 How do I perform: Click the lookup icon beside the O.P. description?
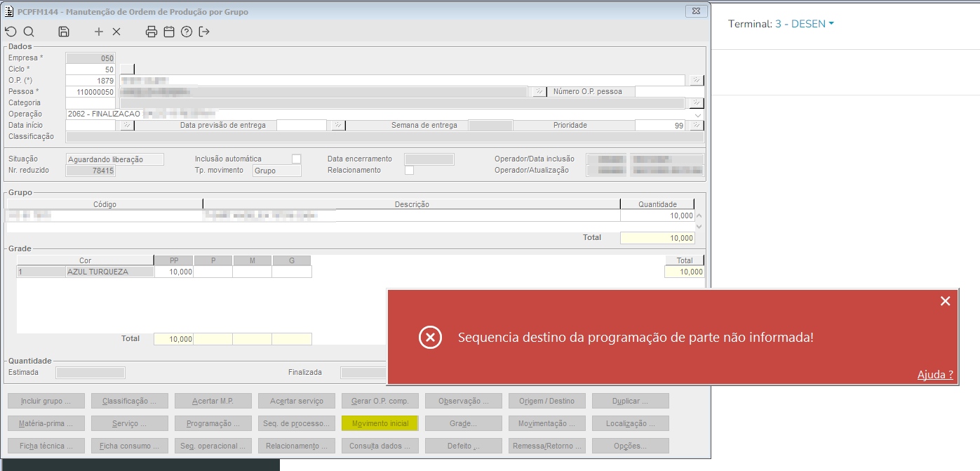pyautogui.click(x=697, y=80)
